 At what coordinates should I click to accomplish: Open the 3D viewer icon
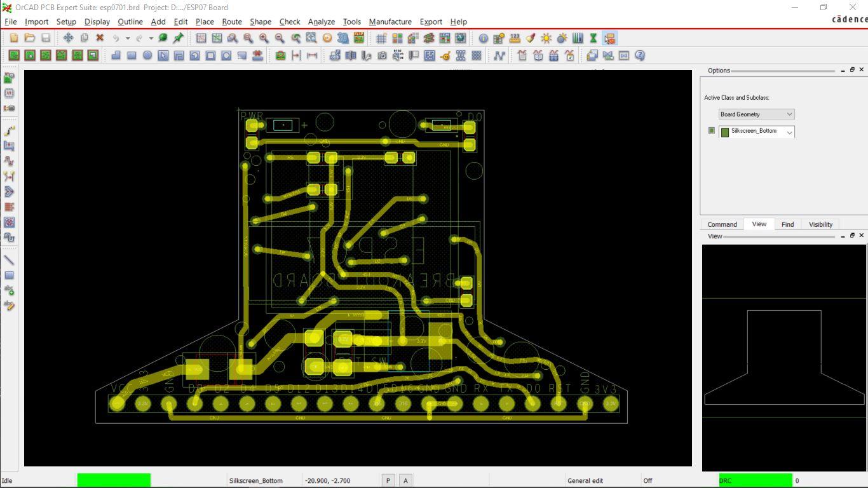coord(342,38)
